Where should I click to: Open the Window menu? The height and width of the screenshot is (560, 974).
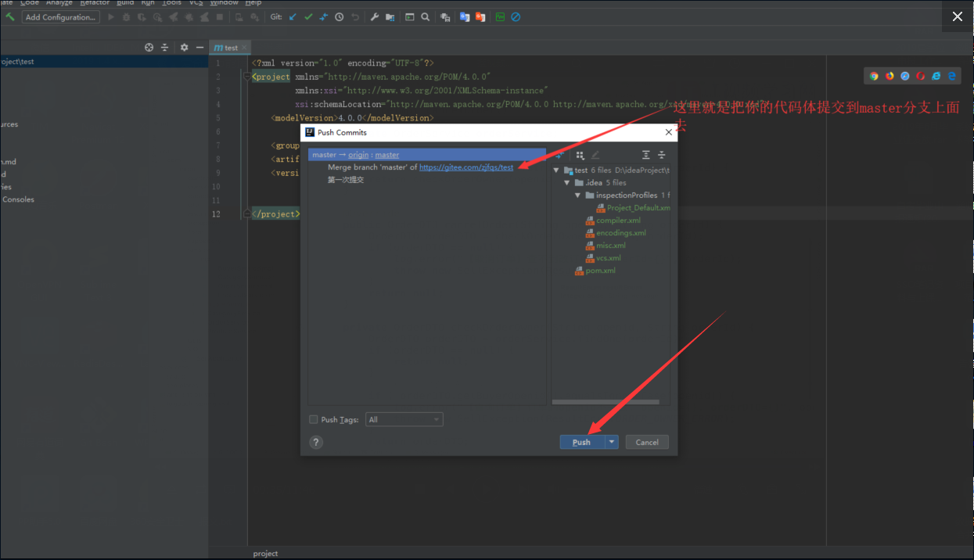tap(224, 3)
